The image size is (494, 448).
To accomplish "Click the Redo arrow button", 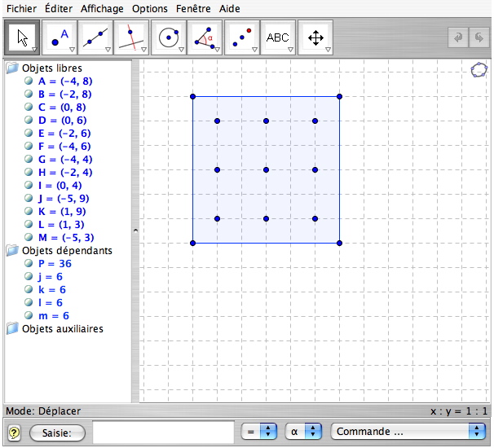I will [x=479, y=37].
